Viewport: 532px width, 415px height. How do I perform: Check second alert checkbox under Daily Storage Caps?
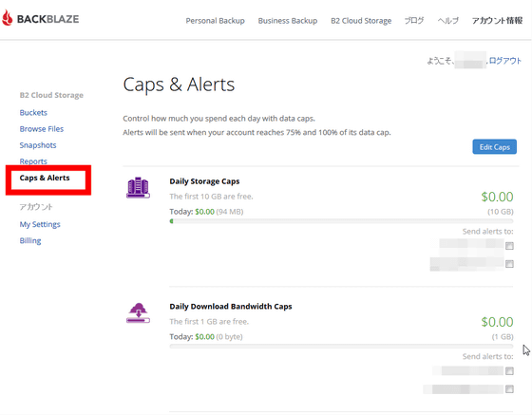click(509, 264)
